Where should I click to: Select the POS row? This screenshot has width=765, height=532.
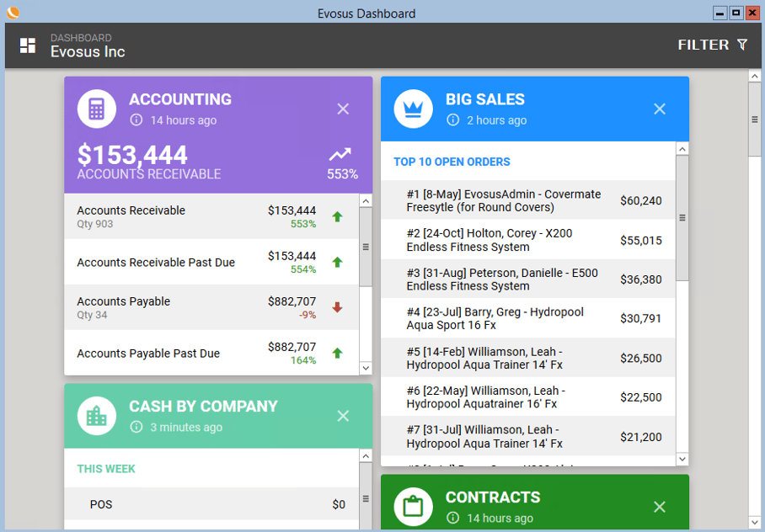pyautogui.click(x=211, y=503)
